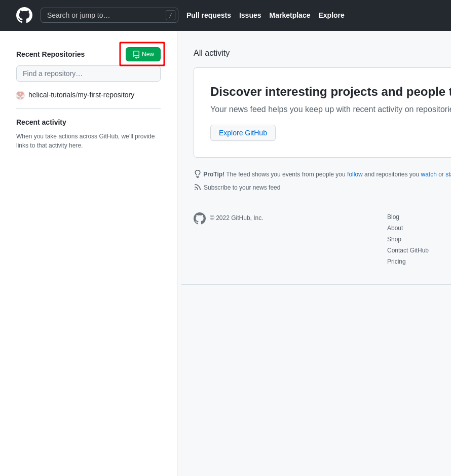Open the Blog link in the footer

tap(393, 217)
